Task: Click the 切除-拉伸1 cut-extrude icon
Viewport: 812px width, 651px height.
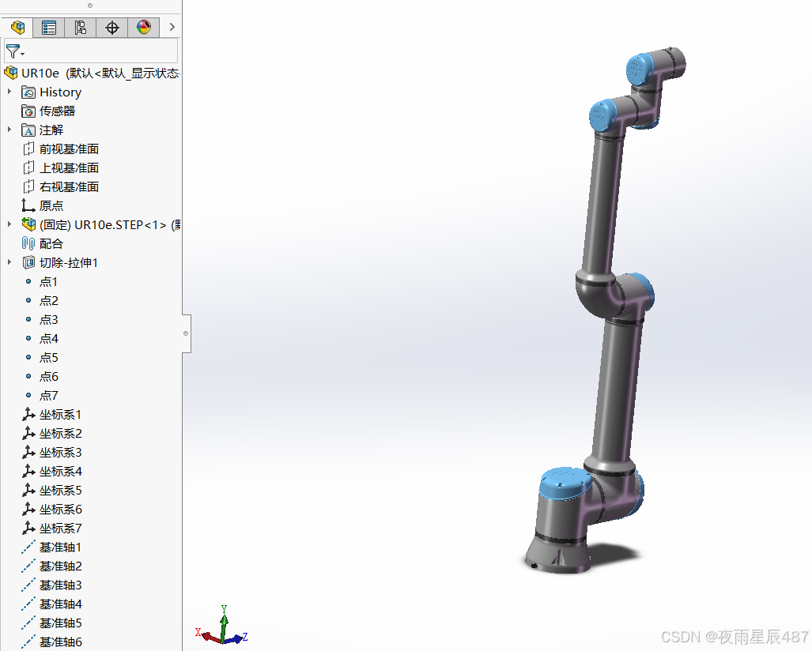Action: click(x=28, y=262)
